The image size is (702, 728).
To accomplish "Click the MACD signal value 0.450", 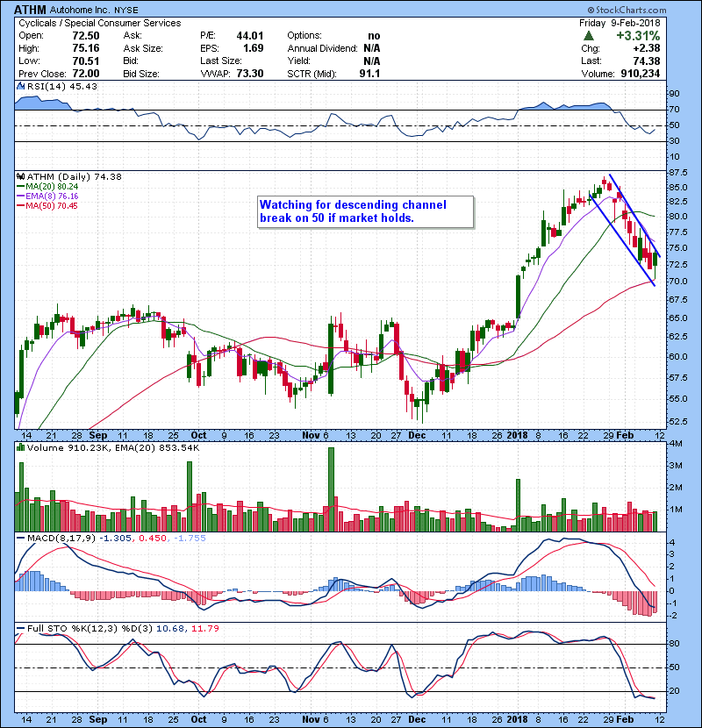I will pyautogui.click(x=153, y=539).
